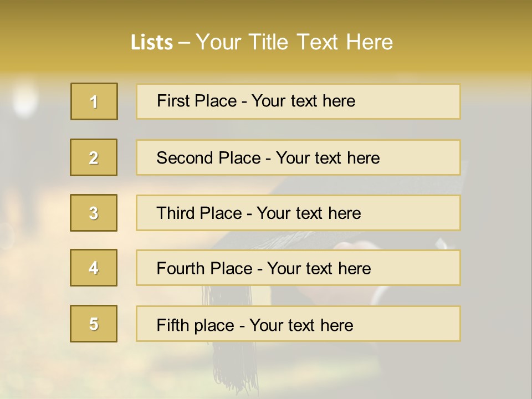Screen dimensions: 532x399
Task: Click the number 1 box
Action: [94, 101]
